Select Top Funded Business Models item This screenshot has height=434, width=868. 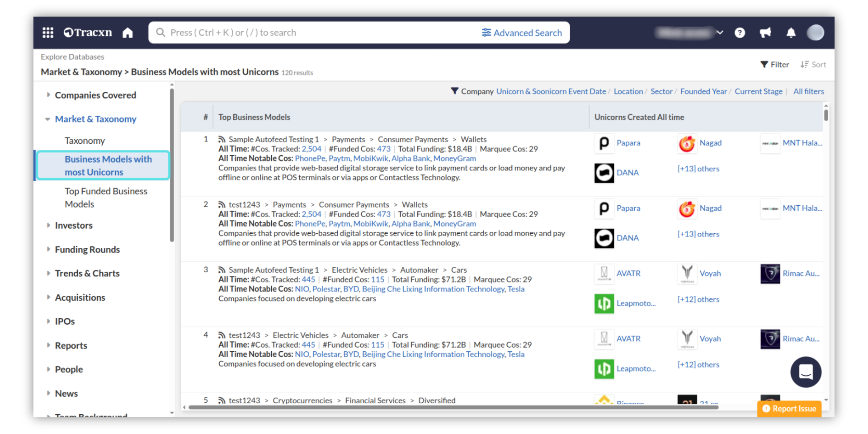click(x=106, y=198)
